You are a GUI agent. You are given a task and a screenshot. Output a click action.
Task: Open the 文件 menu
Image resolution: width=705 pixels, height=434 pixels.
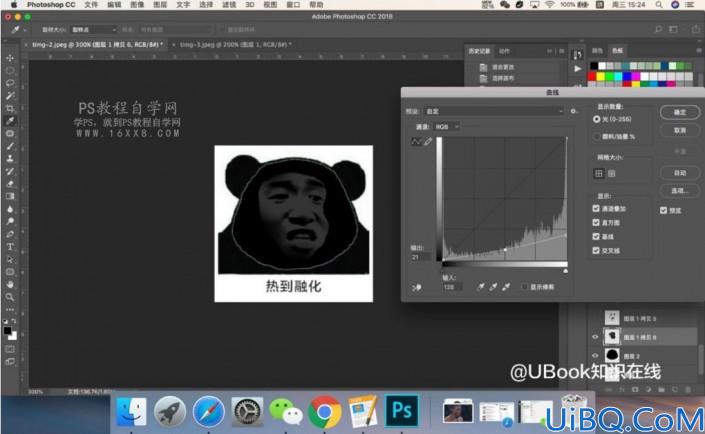pyautogui.click(x=91, y=4)
